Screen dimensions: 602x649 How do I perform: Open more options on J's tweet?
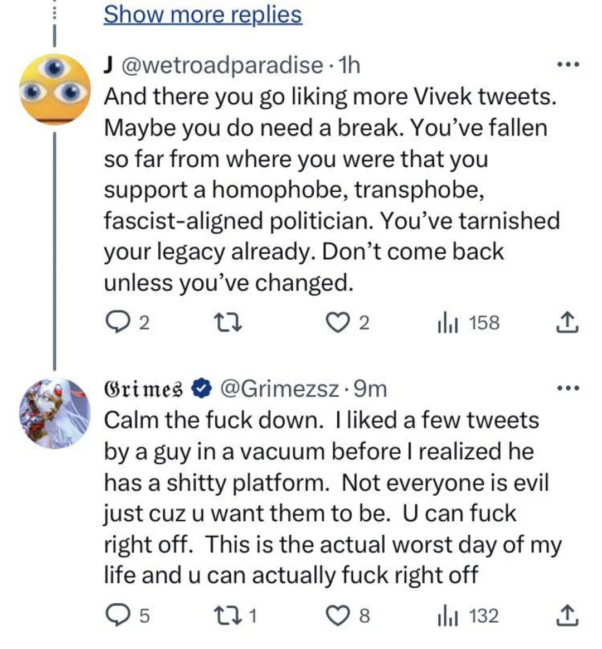coord(568,66)
